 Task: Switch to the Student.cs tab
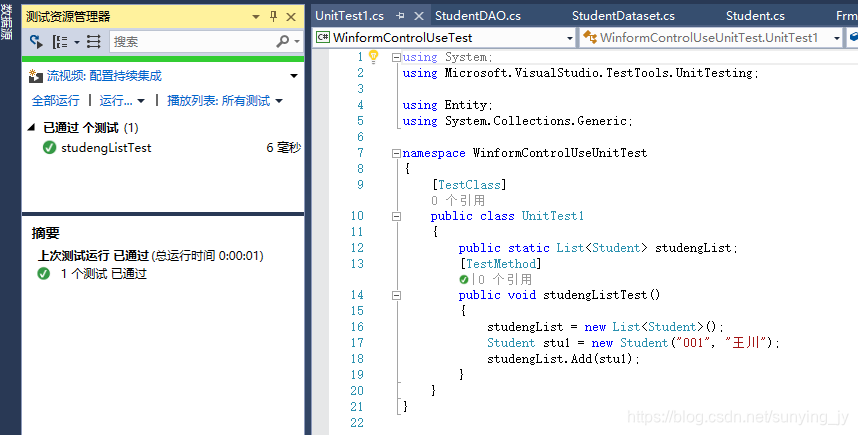pos(755,16)
